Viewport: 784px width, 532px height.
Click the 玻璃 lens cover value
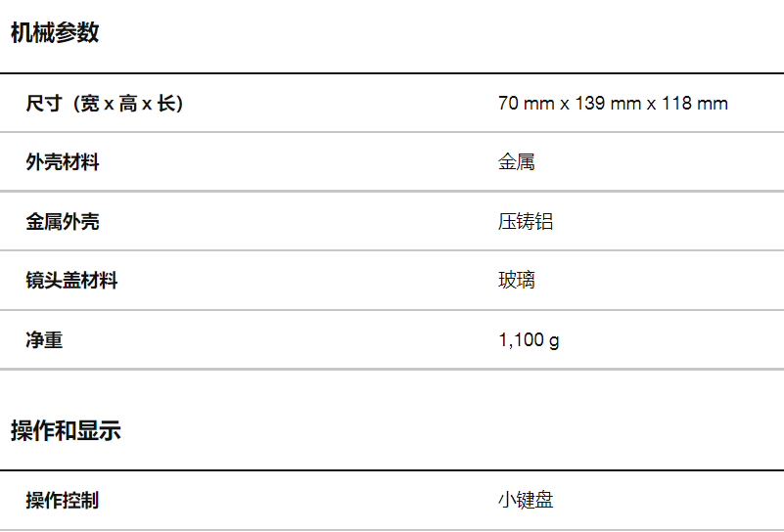(517, 281)
